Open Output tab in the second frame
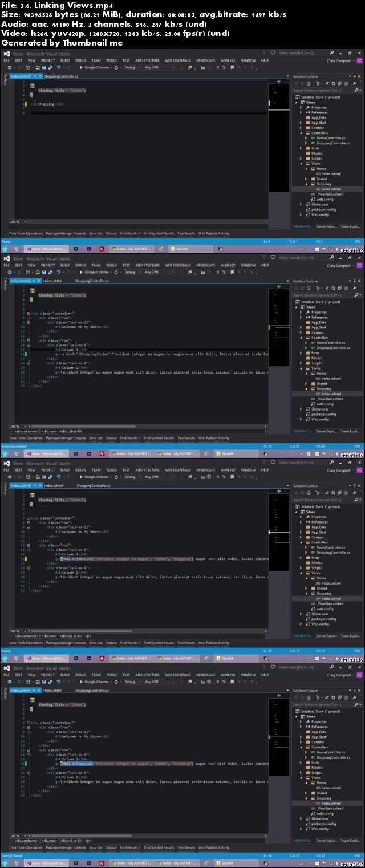365x868 pixels. (x=111, y=438)
